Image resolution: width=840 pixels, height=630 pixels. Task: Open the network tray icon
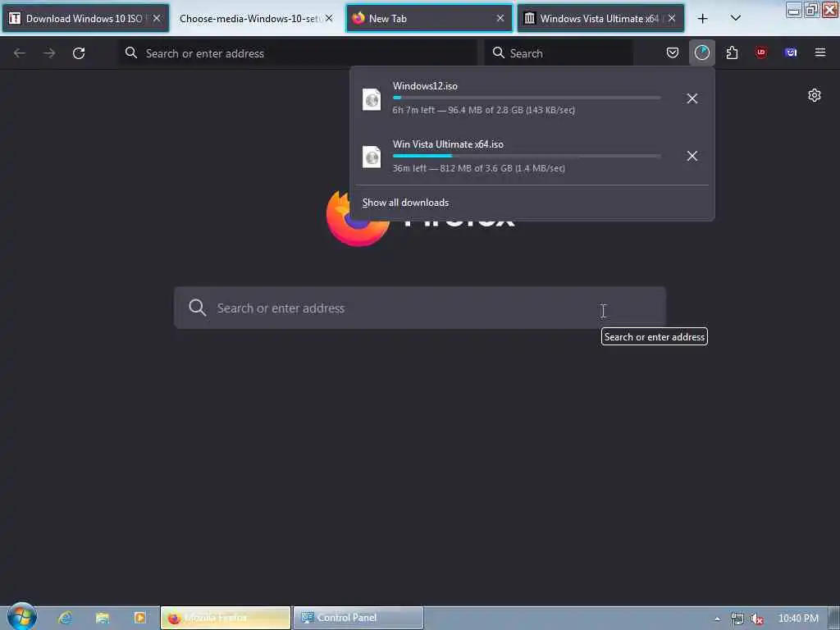(737, 619)
